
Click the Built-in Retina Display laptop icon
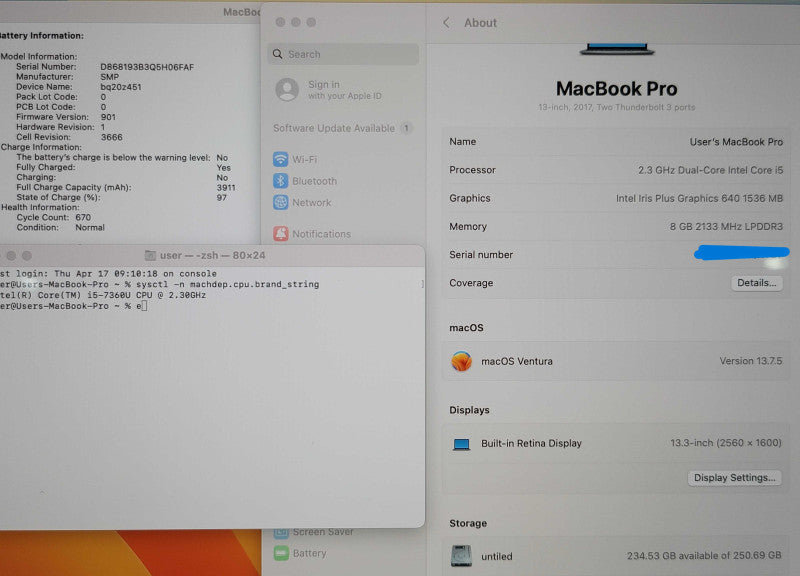tap(461, 444)
